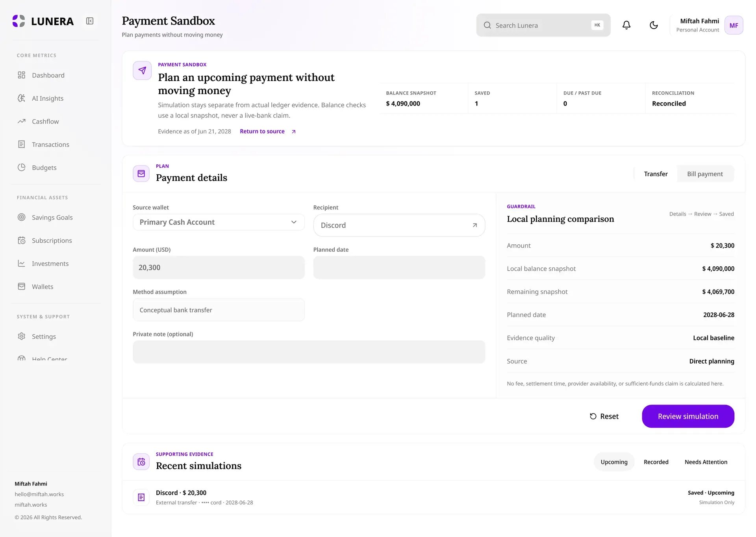This screenshot has height=537, width=756.
Task: Open the Cashflow menu item
Action: point(55,121)
